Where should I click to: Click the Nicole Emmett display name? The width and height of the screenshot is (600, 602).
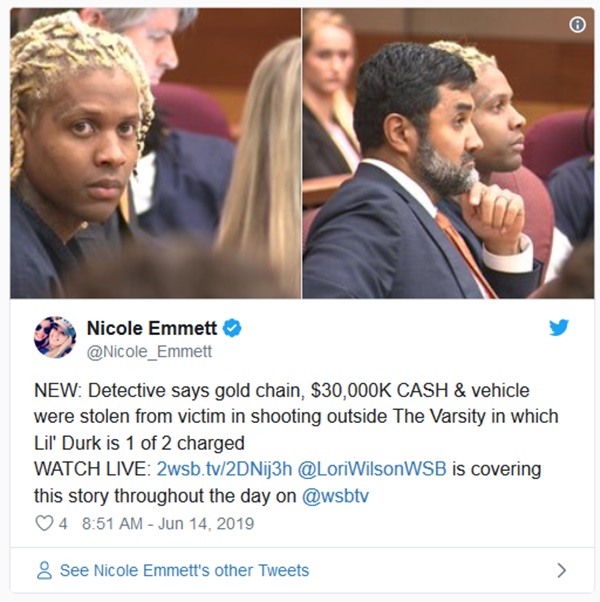pyautogui.click(x=152, y=328)
